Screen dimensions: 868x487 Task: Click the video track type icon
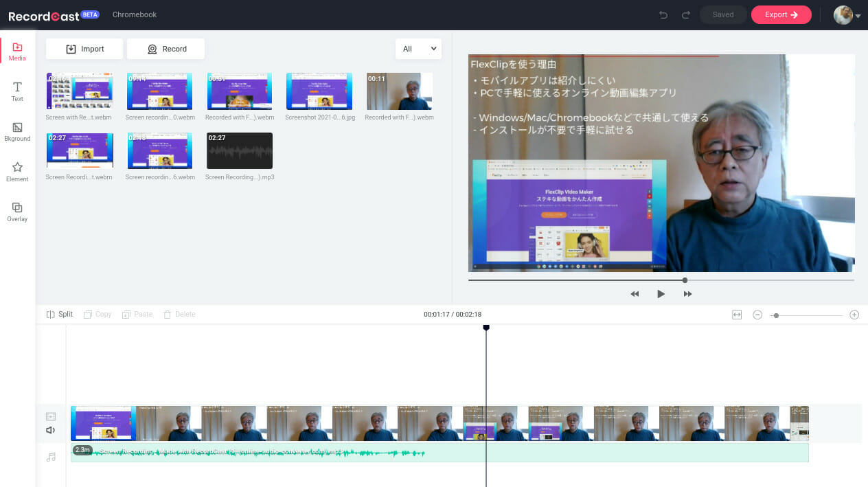tap(51, 416)
